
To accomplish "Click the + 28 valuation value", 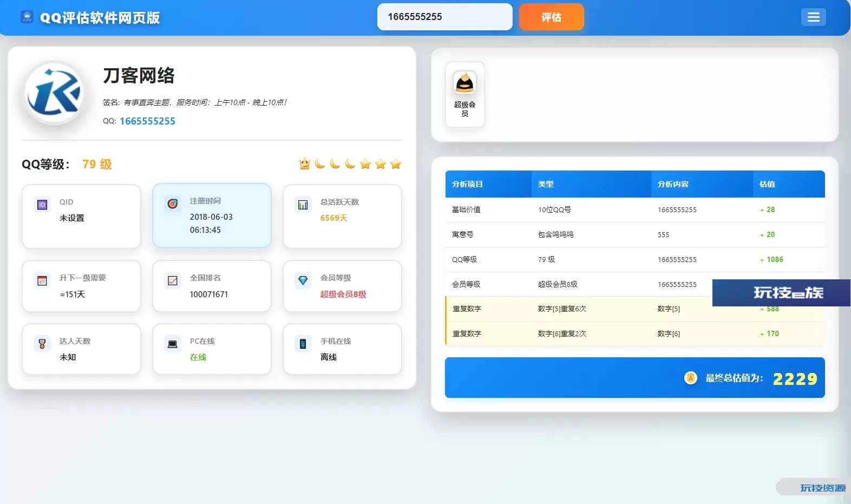I will pos(767,210).
